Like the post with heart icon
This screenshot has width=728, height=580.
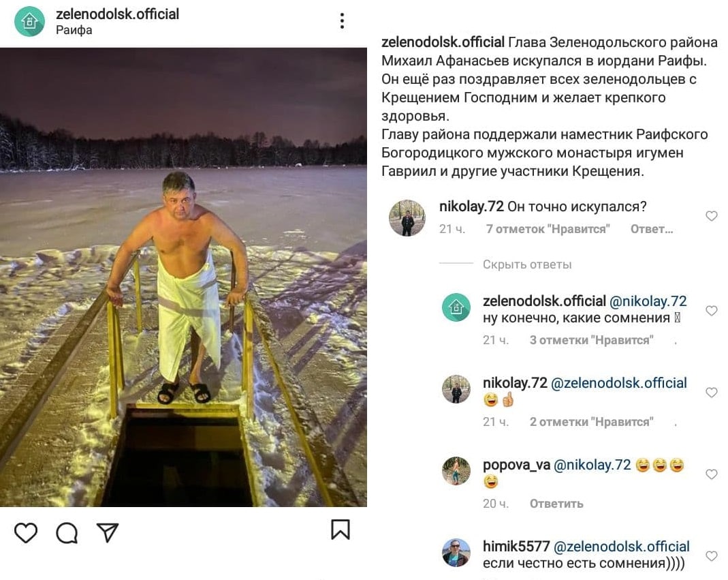tap(25, 532)
